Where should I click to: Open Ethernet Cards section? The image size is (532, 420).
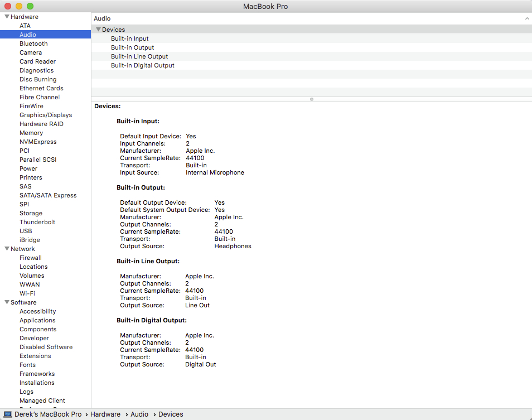pyautogui.click(x=41, y=88)
